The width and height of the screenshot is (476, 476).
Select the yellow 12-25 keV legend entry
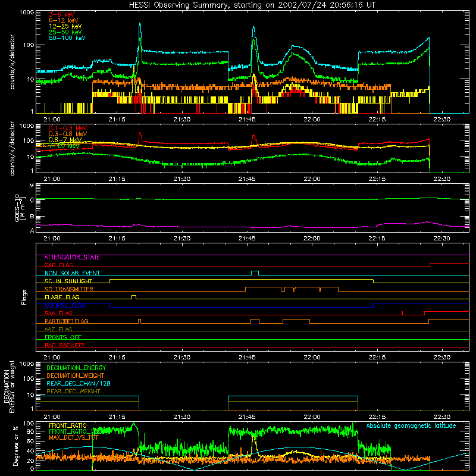(65, 26)
